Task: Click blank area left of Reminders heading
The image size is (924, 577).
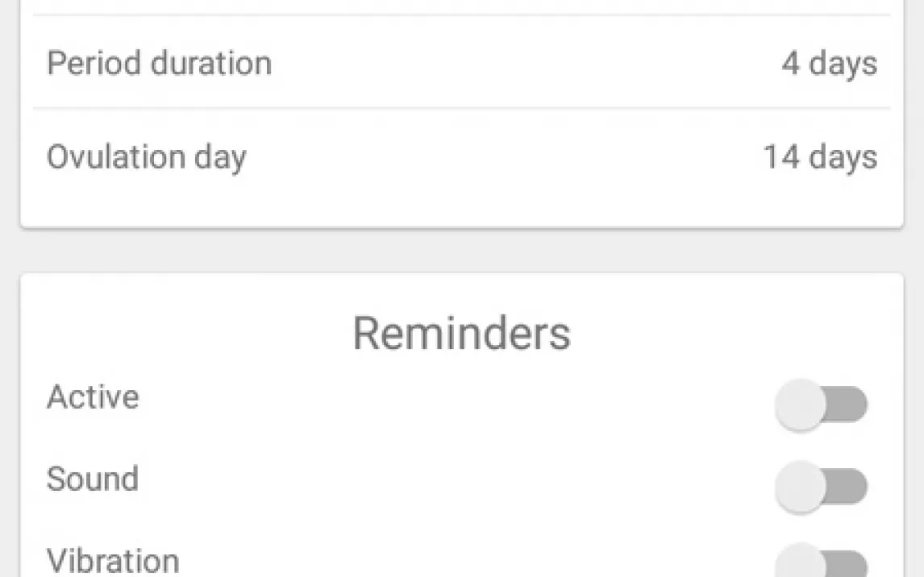Action: tap(177, 334)
